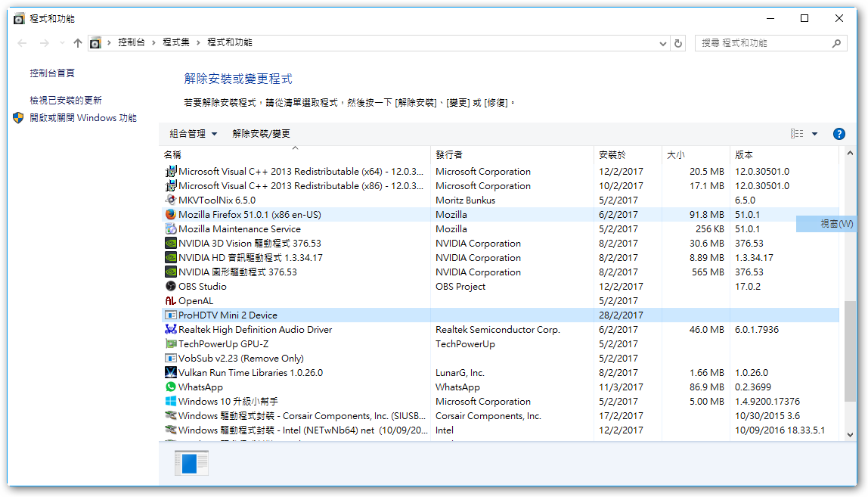Click the 程式集 breadcrumb item

[176, 42]
